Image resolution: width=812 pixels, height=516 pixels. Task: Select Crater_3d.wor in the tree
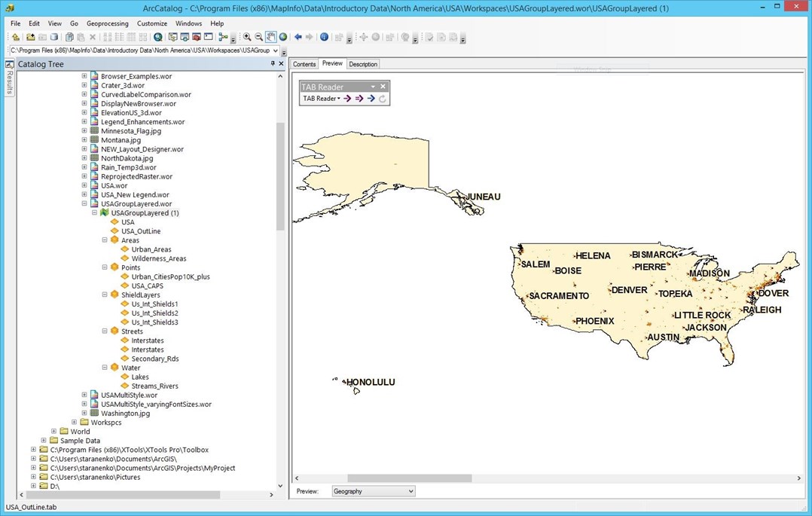tap(123, 85)
